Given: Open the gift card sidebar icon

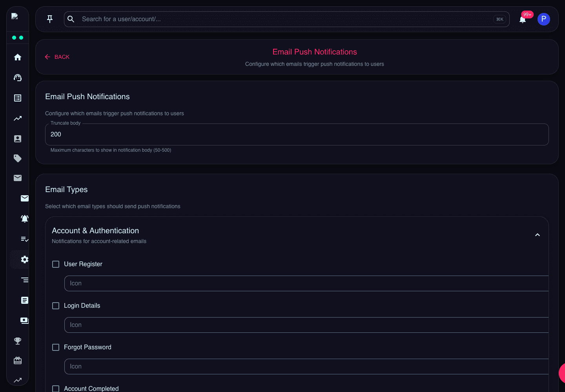Looking at the screenshot, I should pos(18,361).
